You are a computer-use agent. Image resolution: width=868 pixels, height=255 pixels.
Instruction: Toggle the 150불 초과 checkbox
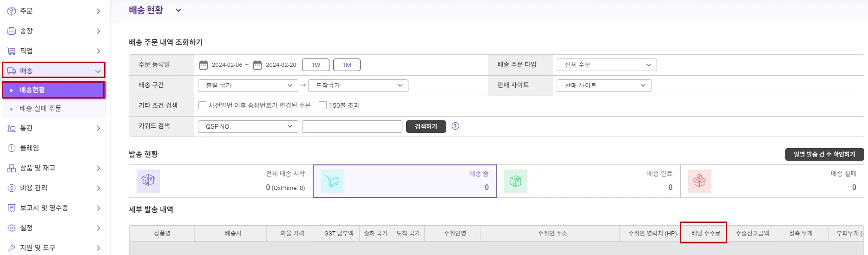click(x=322, y=105)
